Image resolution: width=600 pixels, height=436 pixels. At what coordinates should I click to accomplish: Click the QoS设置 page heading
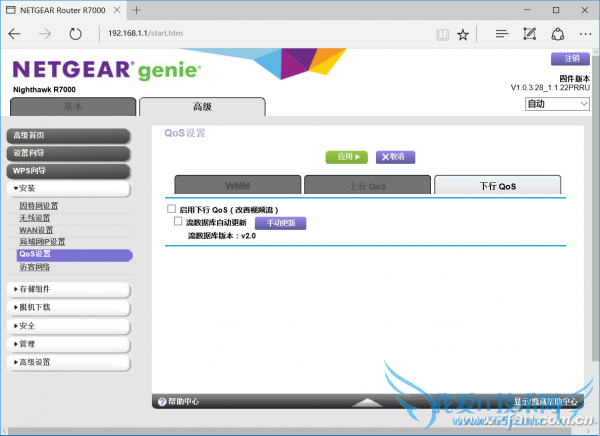click(185, 133)
